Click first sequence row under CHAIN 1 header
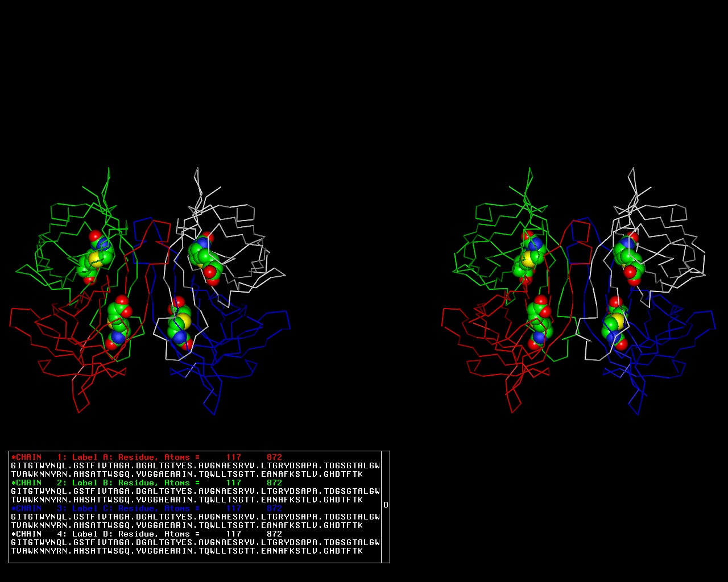 [x=195, y=465]
